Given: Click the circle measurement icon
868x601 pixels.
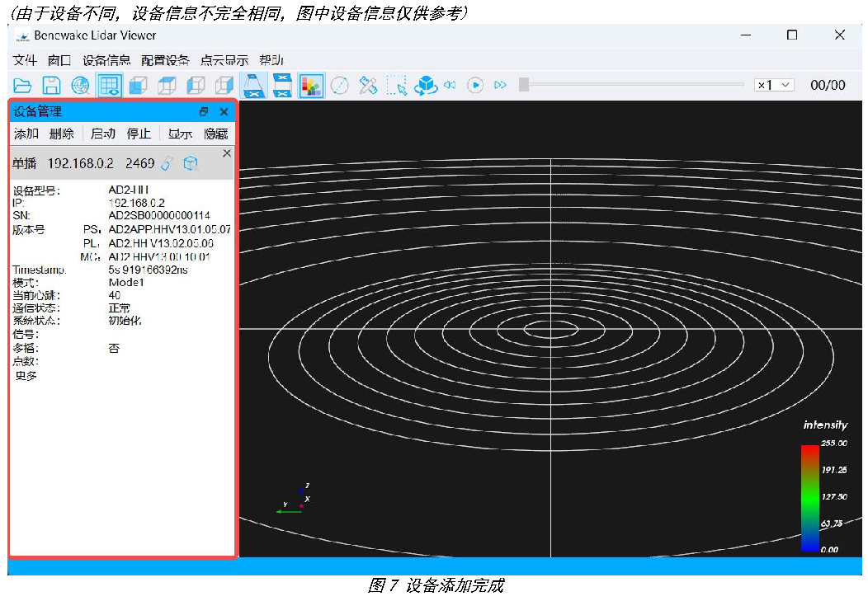Looking at the screenshot, I should [339, 86].
